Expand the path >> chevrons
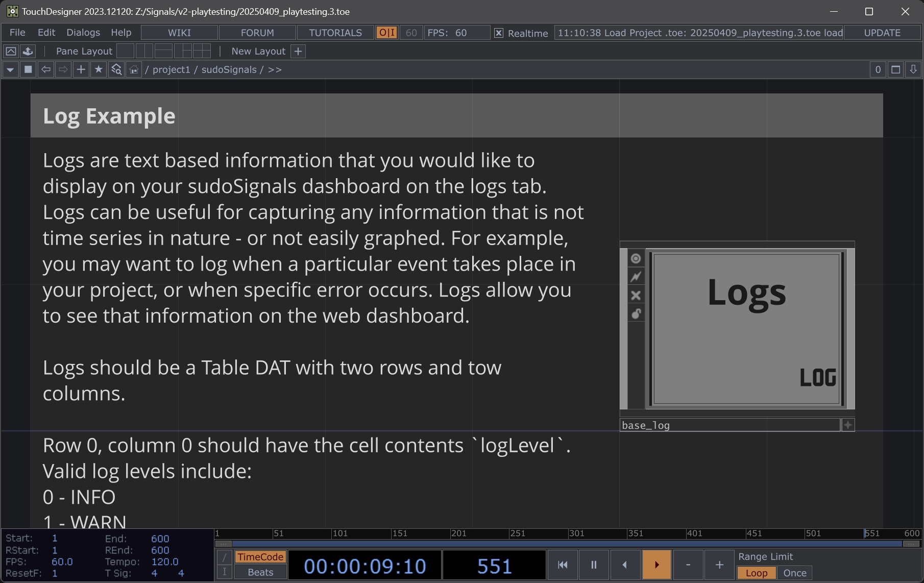Image resolution: width=924 pixels, height=583 pixels. pos(275,69)
